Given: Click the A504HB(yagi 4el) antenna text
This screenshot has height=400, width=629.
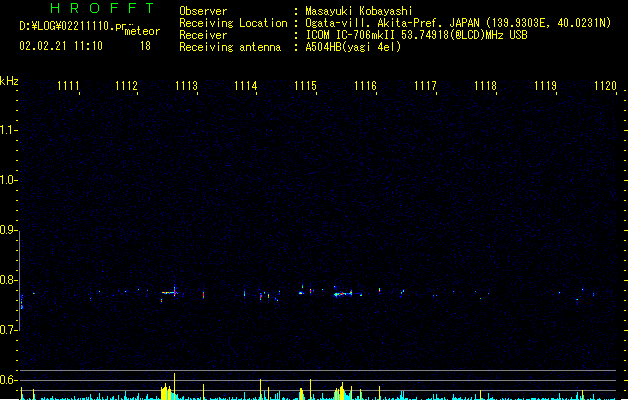Looking at the screenshot, I should pos(353,47).
